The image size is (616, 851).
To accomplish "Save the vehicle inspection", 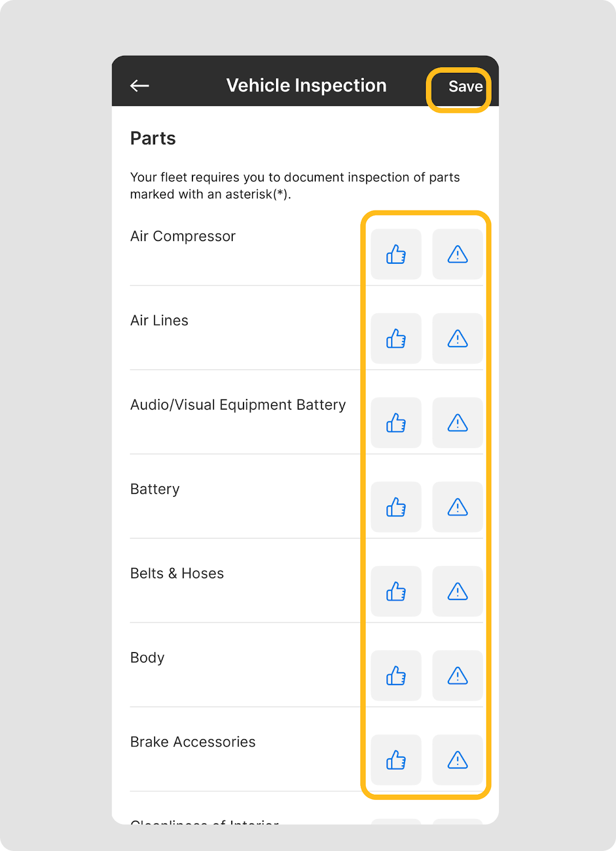I will click(465, 87).
